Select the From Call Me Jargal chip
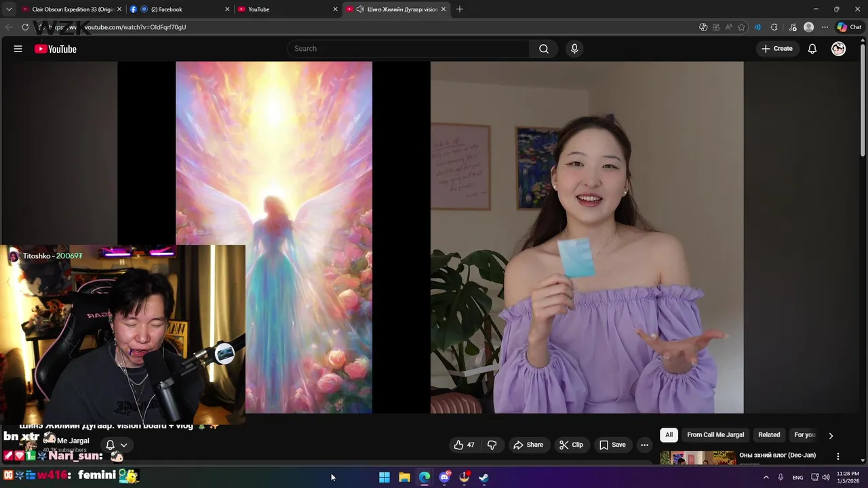This screenshot has width=868, height=488. (715, 435)
